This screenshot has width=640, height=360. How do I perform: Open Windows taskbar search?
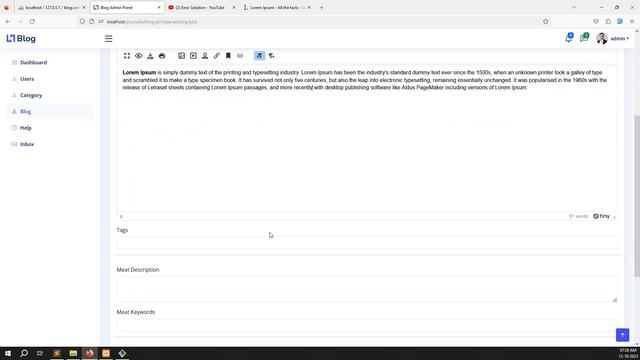pyautogui.click(x=24, y=353)
